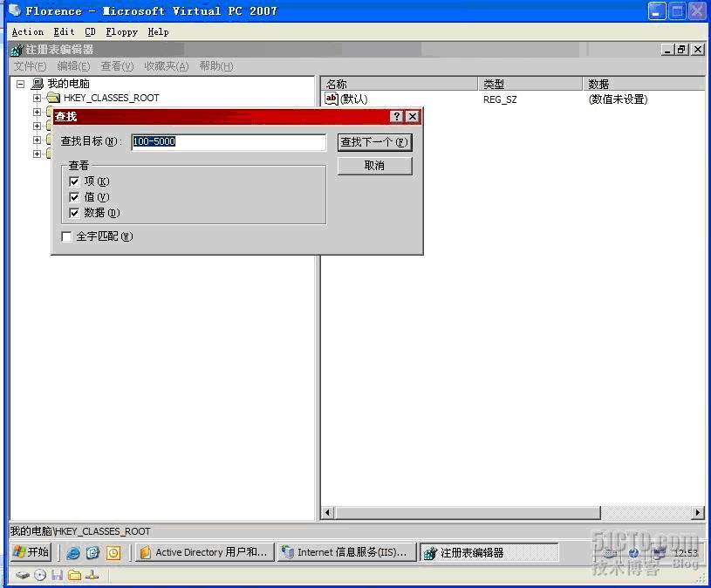Open the Virtual PC Edit menu

(x=64, y=32)
